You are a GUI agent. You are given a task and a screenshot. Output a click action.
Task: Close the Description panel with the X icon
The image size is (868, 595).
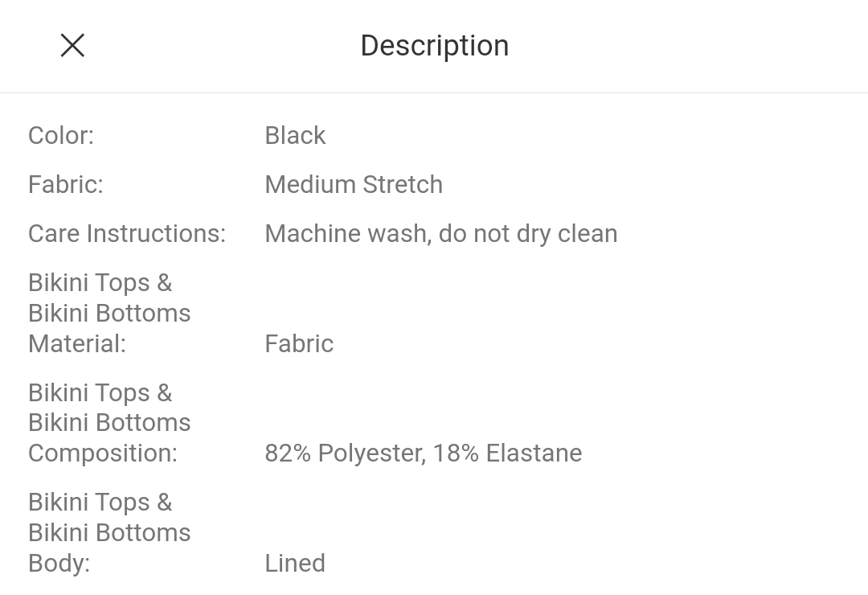[x=72, y=45]
